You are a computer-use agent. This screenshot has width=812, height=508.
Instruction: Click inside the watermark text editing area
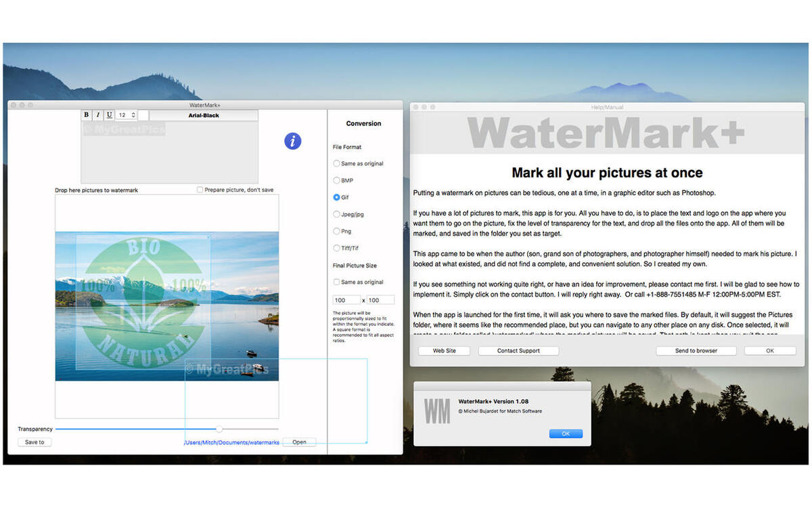coord(169,152)
